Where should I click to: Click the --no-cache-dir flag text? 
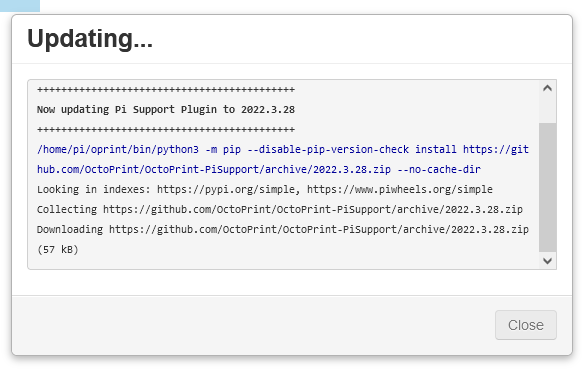click(x=439, y=169)
